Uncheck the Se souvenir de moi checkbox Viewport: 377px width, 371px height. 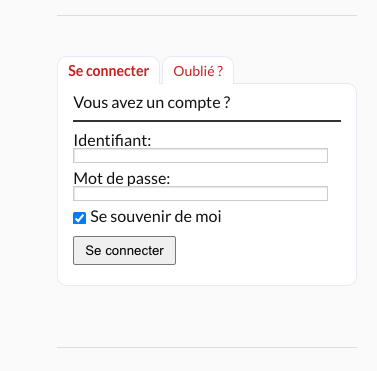[79, 218]
